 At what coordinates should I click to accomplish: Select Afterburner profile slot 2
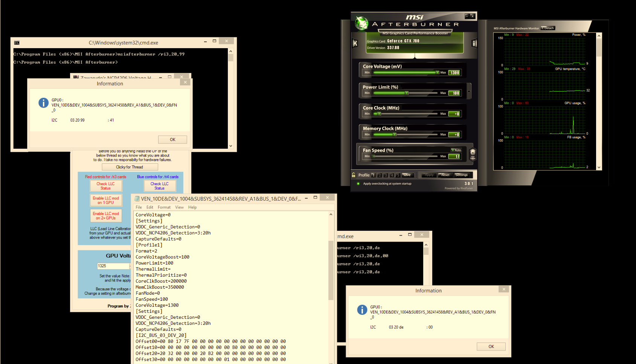[x=380, y=175]
